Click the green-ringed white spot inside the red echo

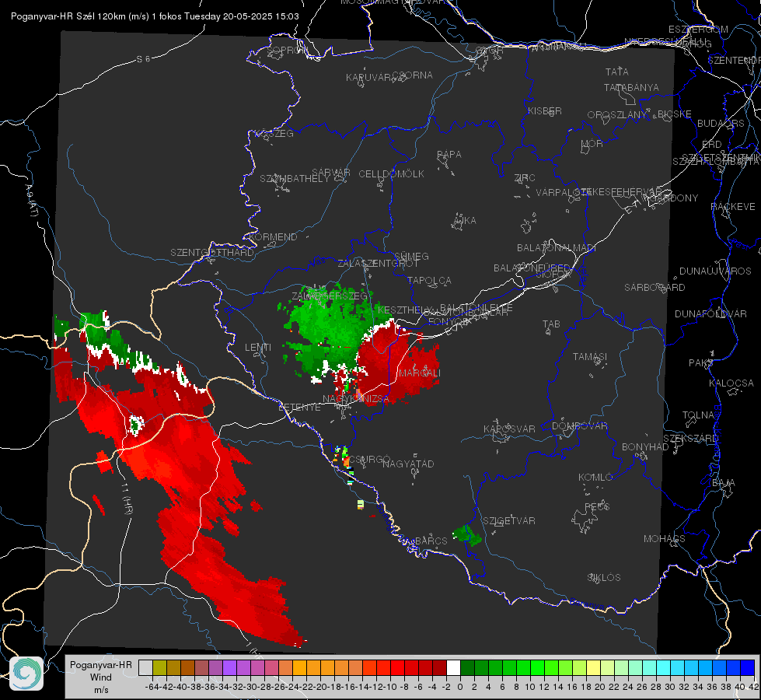(135, 425)
